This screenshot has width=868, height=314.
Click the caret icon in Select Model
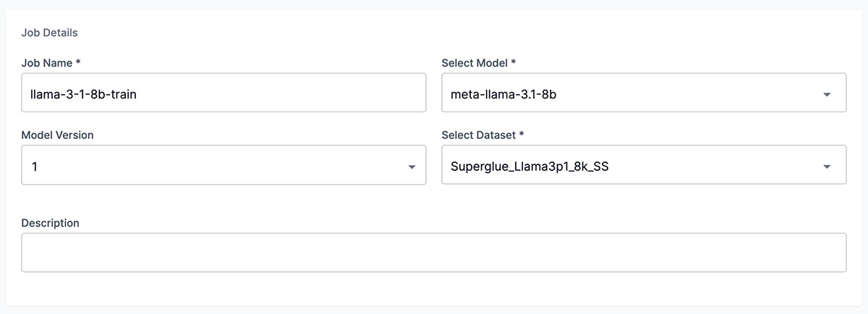[827, 95]
